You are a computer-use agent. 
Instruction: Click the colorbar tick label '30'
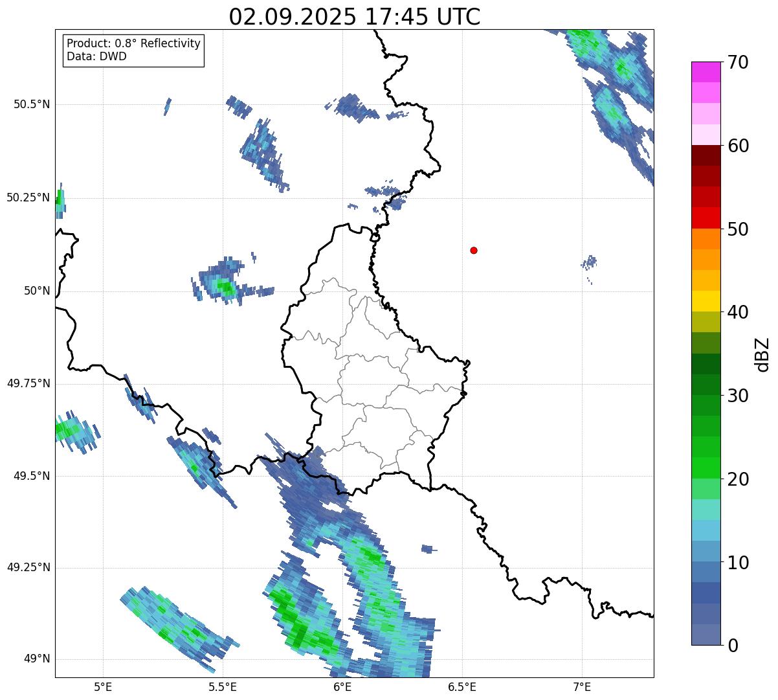tap(738, 396)
